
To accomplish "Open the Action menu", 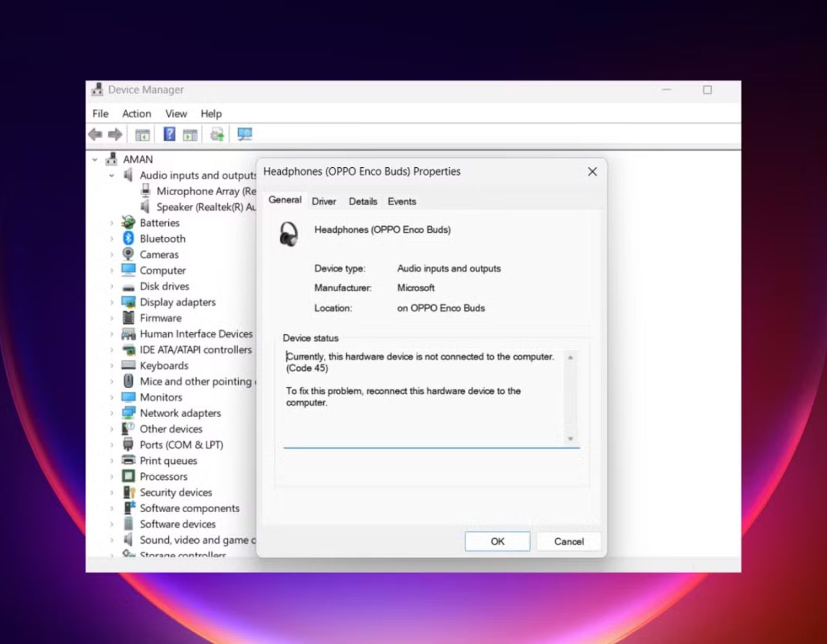I will pyautogui.click(x=136, y=113).
